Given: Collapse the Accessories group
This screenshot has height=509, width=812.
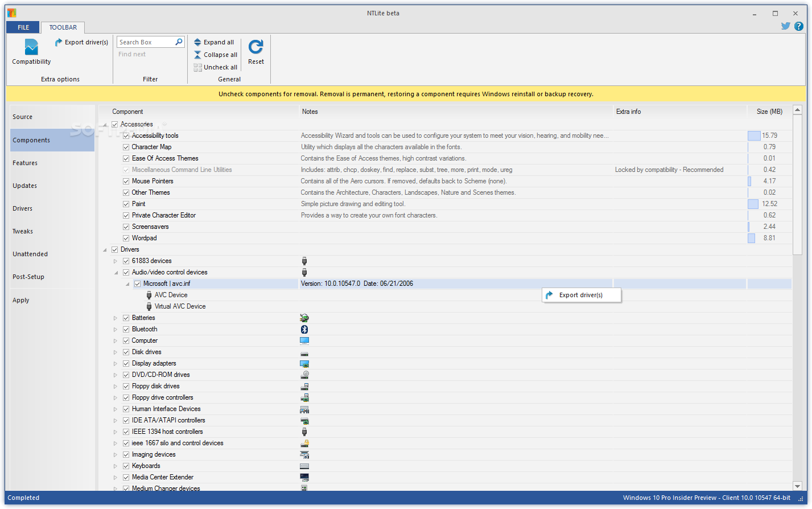Looking at the screenshot, I should 105,125.
